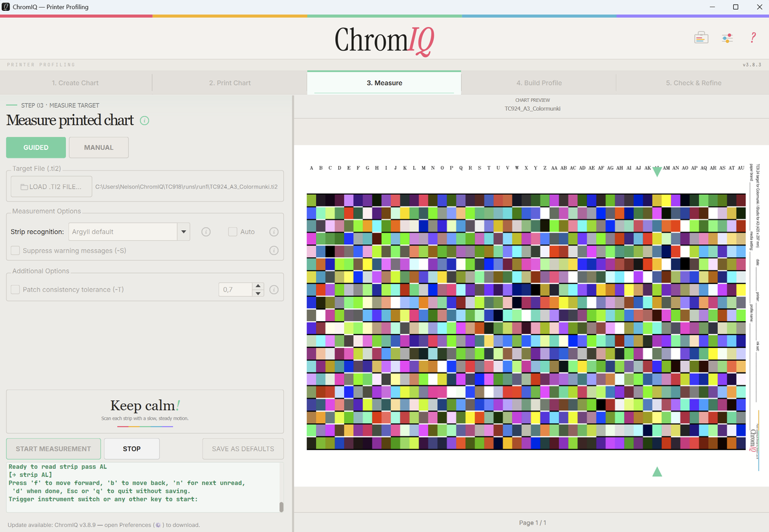The width and height of the screenshot is (769, 532).
Task: Click console line 'Trigger instrument switch or any other key'
Action: [x=103, y=499]
